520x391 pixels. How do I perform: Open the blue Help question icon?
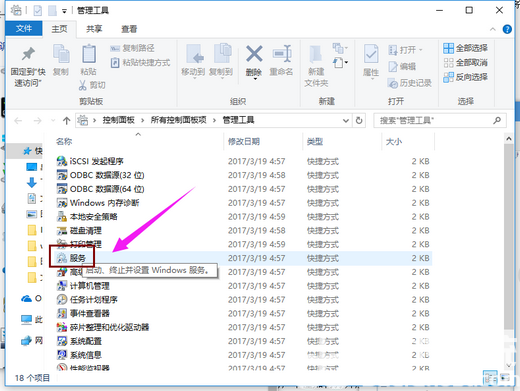click(x=507, y=29)
